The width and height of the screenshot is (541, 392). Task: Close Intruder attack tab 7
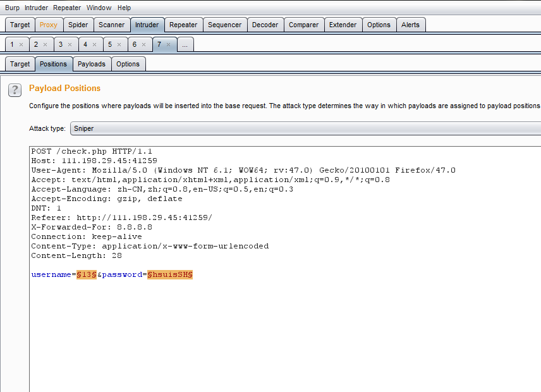[x=169, y=45]
